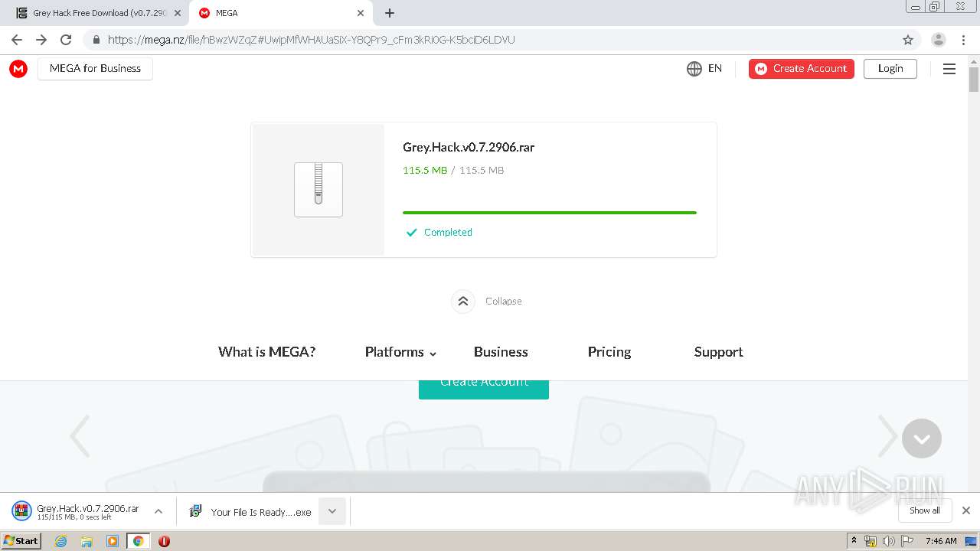This screenshot has height=551, width=980.
Task: Bookmark page with the star icon
Action: pyautogui.click(x=908, y=40)
